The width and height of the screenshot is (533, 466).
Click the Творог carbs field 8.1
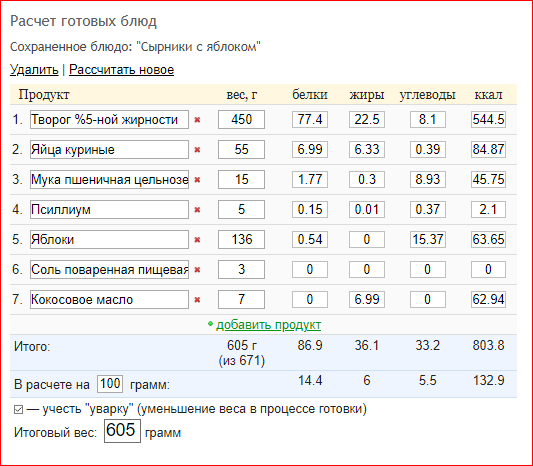[428, 120]
